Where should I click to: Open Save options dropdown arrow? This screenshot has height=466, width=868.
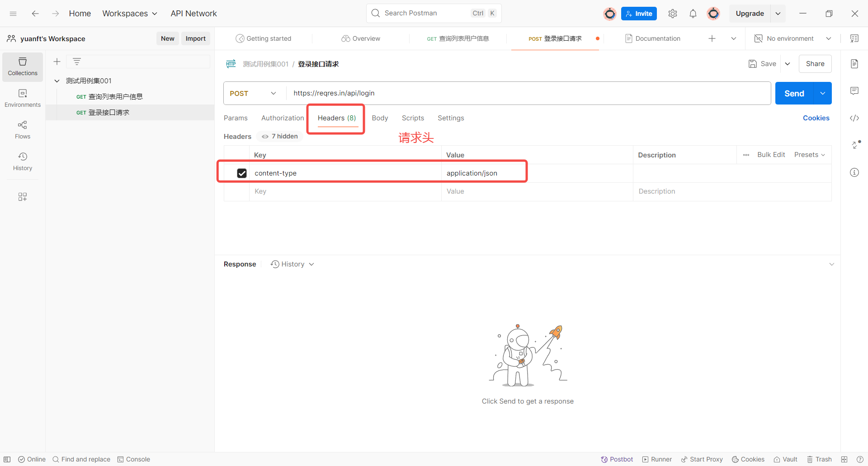(788, 64)
